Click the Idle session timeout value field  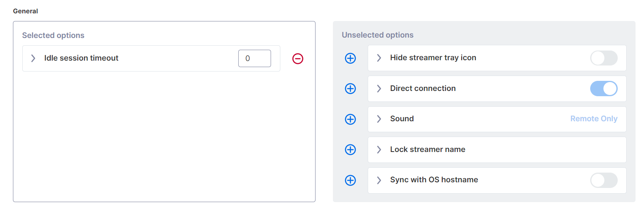click(x=254, y=58)
